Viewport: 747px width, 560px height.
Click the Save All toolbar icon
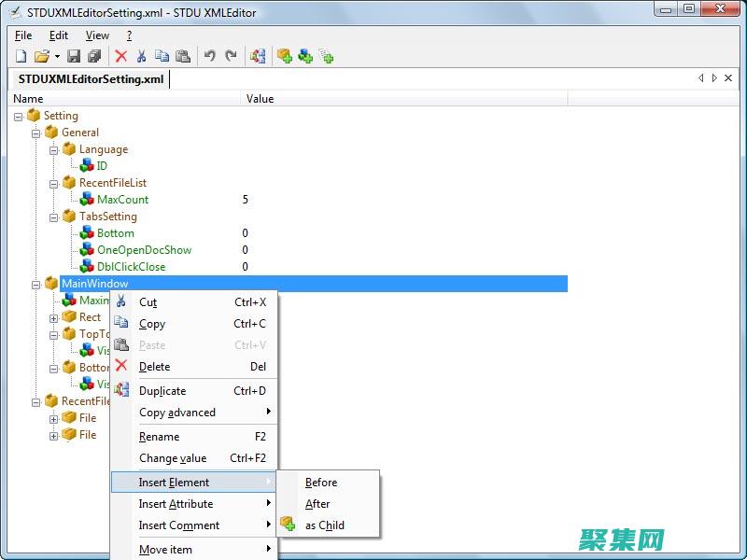[x=94, y=56]
